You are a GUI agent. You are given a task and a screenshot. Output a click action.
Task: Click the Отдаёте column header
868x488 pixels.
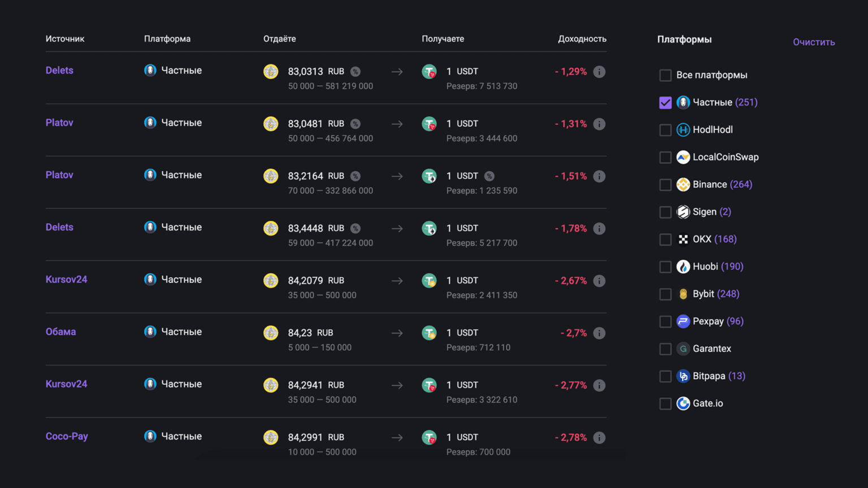[279, 39]
